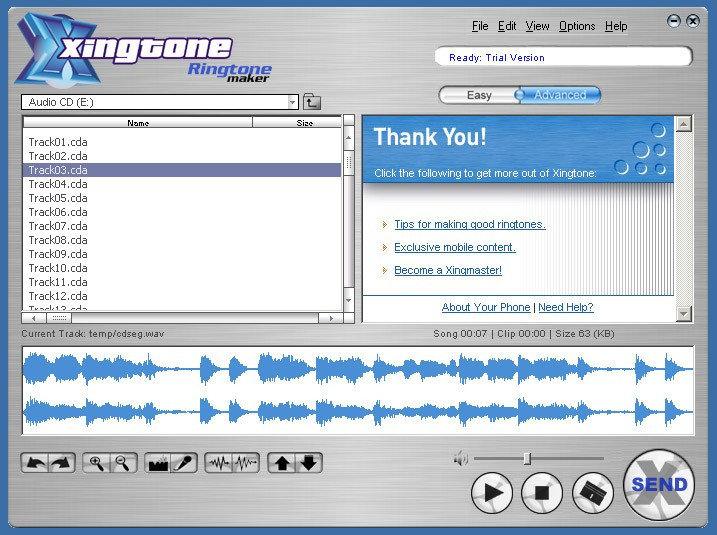Select Track10.cda in file list
Viewport: 717px width, 535px height.
click(182, 268)
